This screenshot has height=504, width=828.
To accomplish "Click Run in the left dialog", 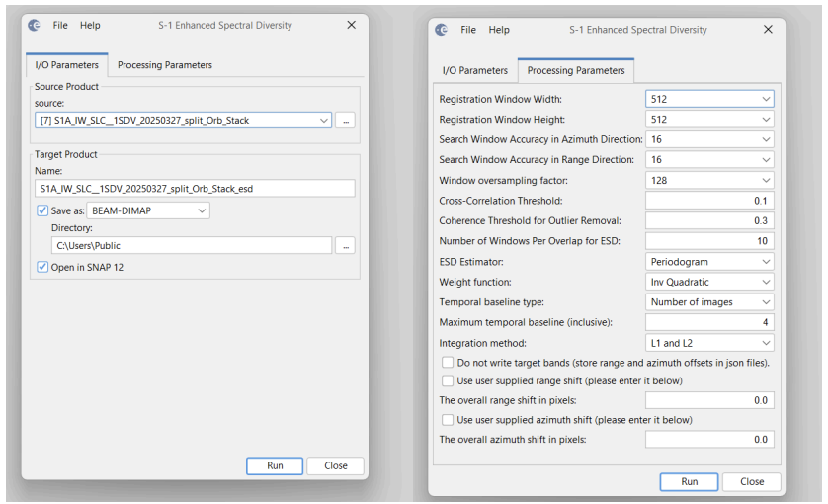I will click(275, 465).
